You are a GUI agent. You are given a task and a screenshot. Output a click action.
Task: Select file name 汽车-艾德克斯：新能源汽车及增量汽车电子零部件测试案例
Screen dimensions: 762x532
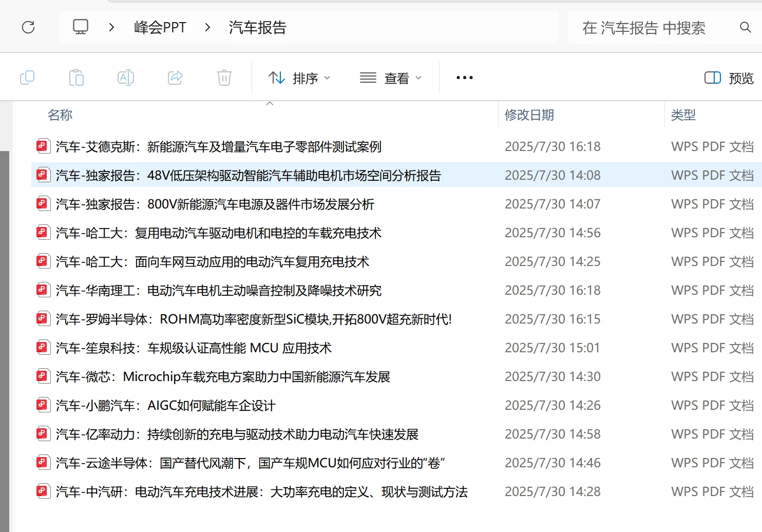(x=219, y=147)
